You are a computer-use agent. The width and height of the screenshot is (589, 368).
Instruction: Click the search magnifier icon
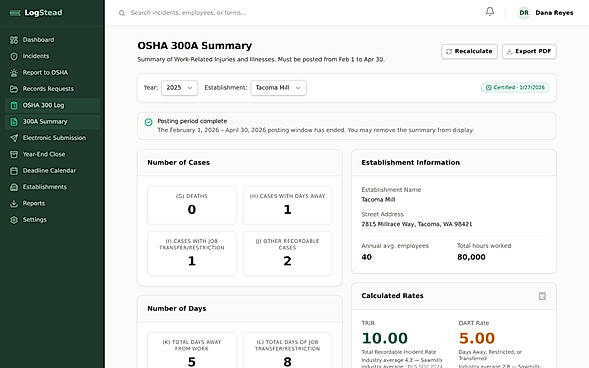(x=122, y=13)
